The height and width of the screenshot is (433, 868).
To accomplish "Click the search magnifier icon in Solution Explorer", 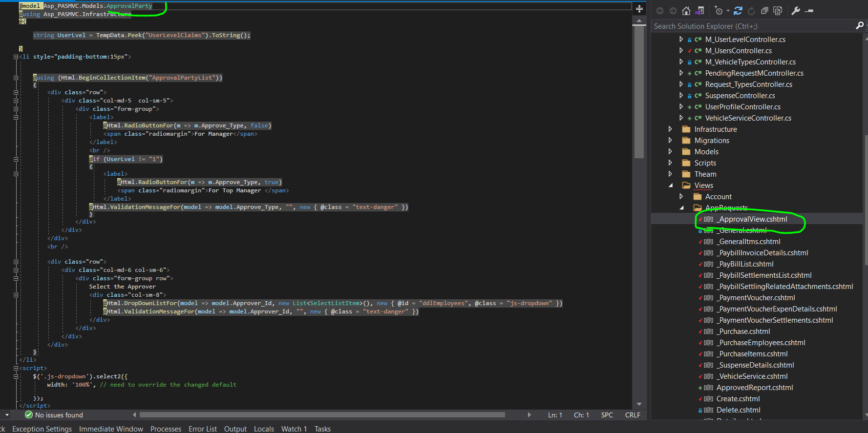I will click(860, 25).
